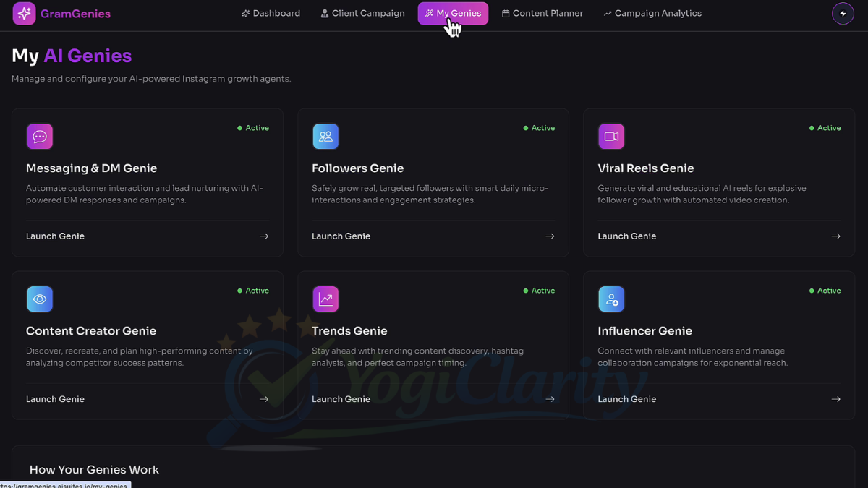Screen dimensions: 868x488
Task: Select the My Genies tab
Action: tap(453, 14)
